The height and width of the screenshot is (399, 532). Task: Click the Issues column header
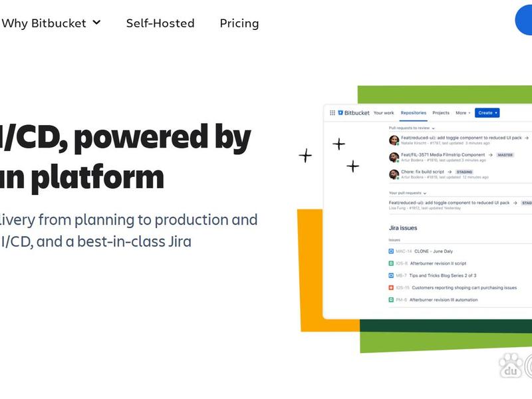[x=394, y=240]
